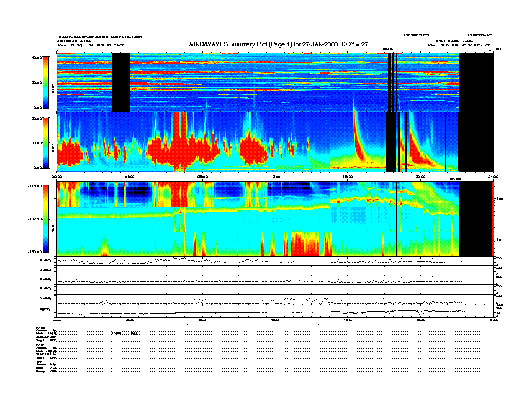Click the 24:00 tick under RAD1 panel

pos(493,177)
